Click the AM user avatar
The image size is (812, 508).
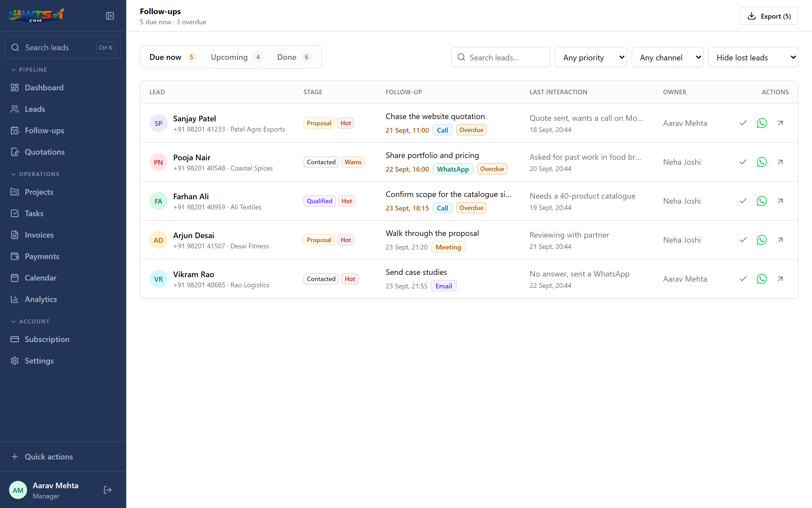click(18, 490)
